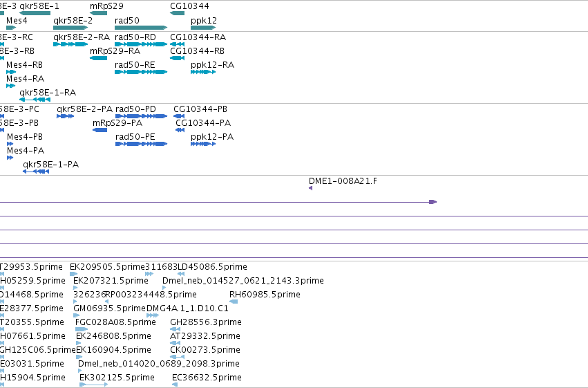Click the GH28556.3prime EST label
Image resolution: width=588 pixels, height=388 pixels.
tap(206, 322)
